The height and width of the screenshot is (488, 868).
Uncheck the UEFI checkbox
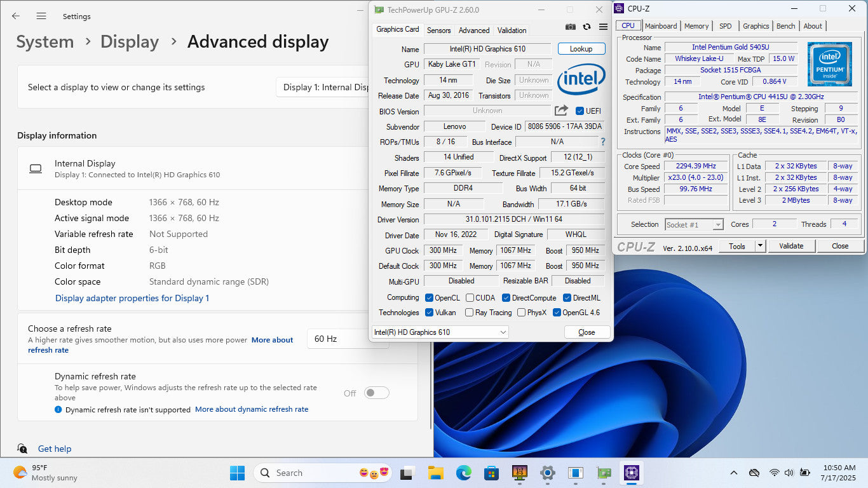click(580, 111)
